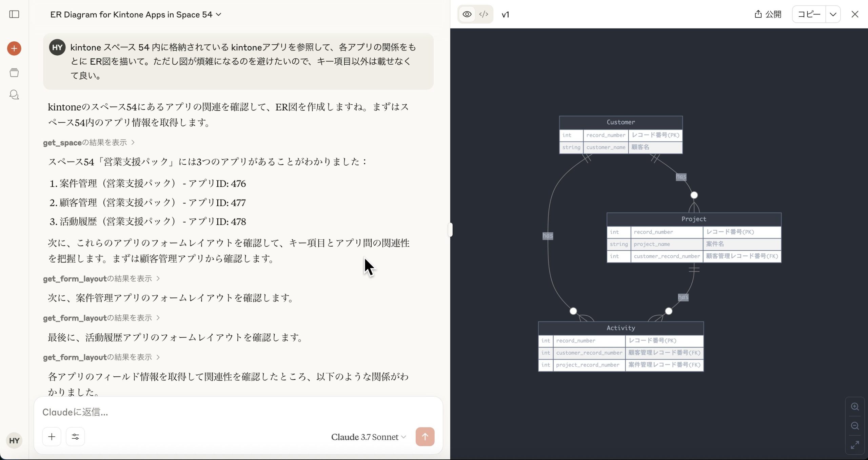Copy the artifact with コピー button
Screen dimensions: 868x460
(x=809, y=14)
